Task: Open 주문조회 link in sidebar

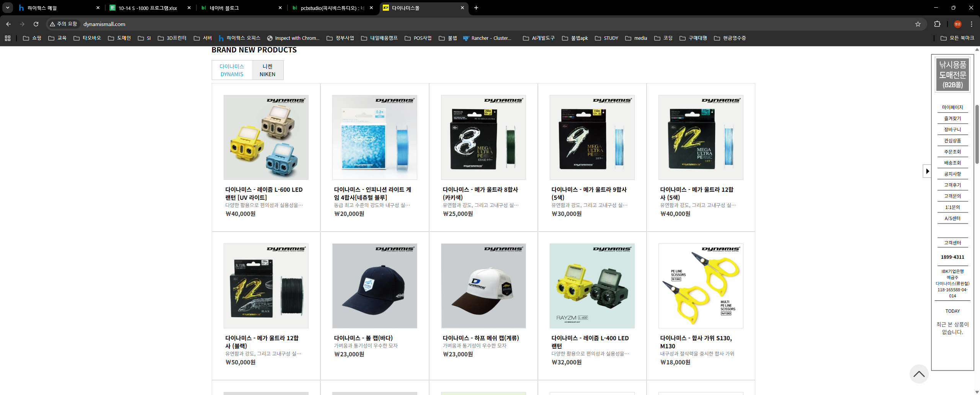Action: (x=952, y=152)
